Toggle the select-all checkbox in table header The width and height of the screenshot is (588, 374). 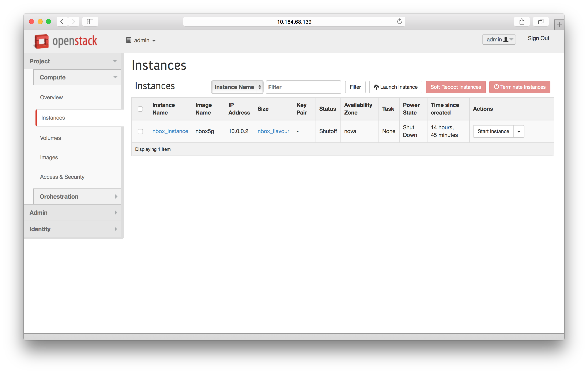point(140,109)
